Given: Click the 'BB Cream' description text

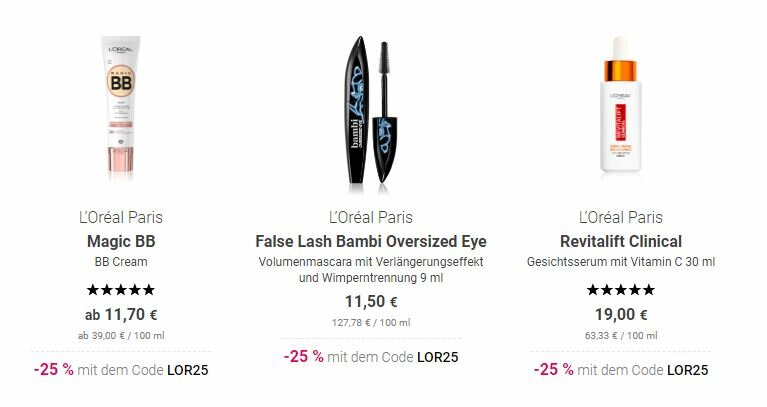Looking at the screenshot, I should pos(120,262).
